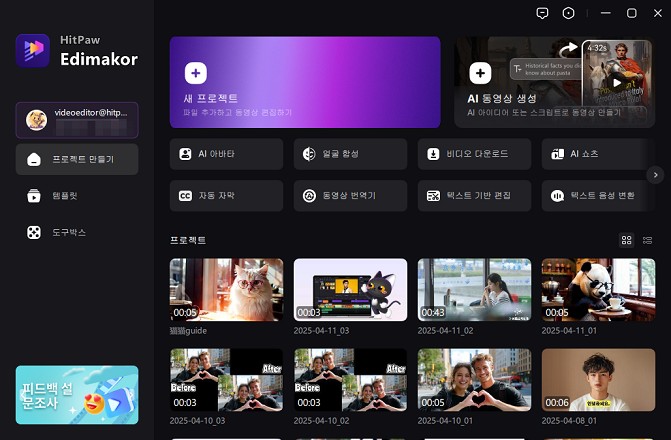Open the 텍스트 음성 변환 tool button

tap(598, 196)
